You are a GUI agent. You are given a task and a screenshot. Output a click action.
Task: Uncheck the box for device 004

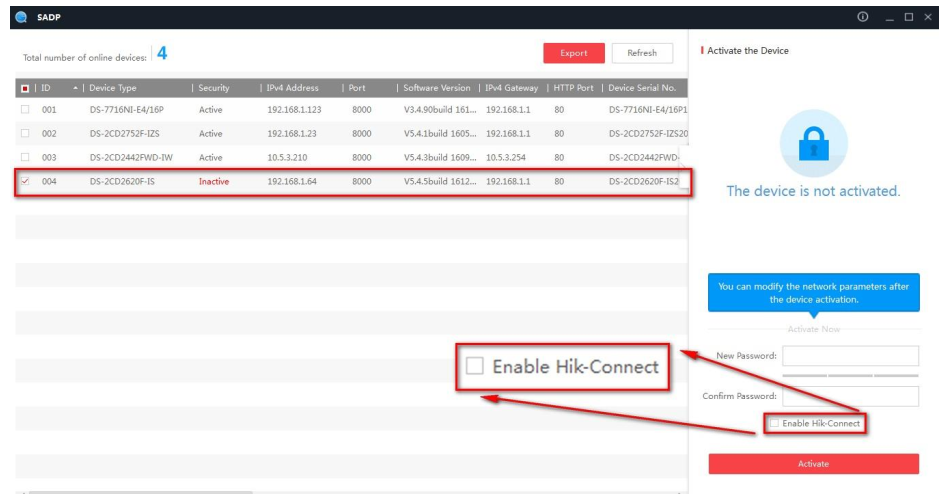(x=25, y=181)
